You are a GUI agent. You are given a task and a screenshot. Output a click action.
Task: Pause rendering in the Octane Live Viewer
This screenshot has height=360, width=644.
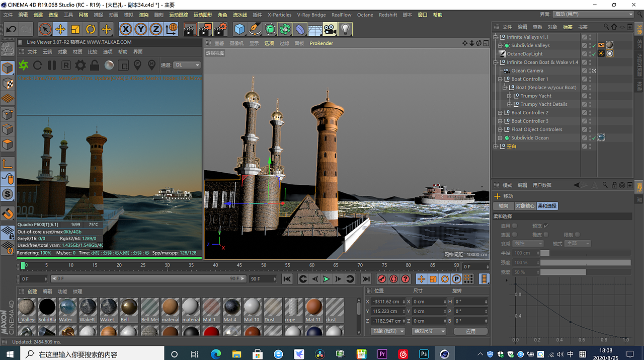point(52,65)
